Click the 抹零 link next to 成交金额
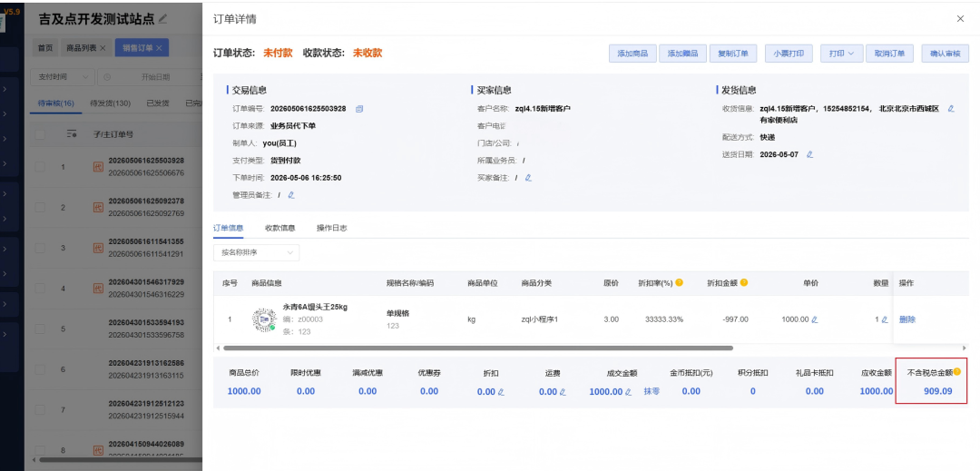This screenshot has width=980, height=471. pos(652,392)
